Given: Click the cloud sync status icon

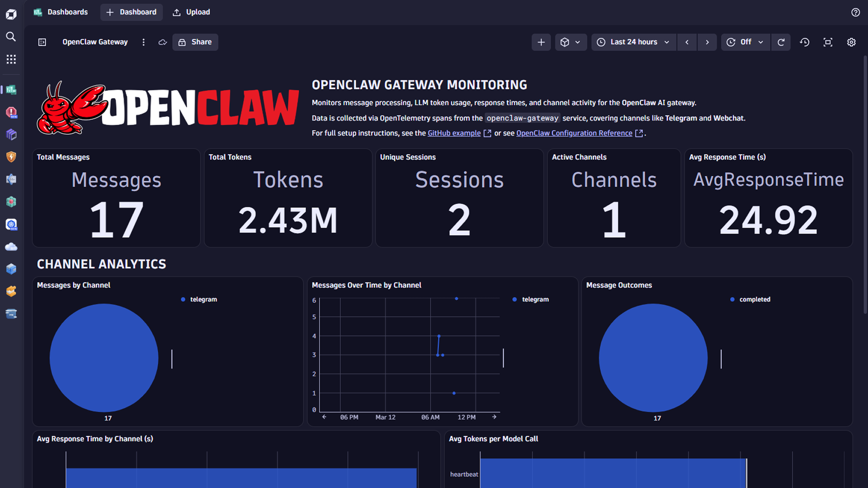Looking at the screenshot, I should click(163, 42).
